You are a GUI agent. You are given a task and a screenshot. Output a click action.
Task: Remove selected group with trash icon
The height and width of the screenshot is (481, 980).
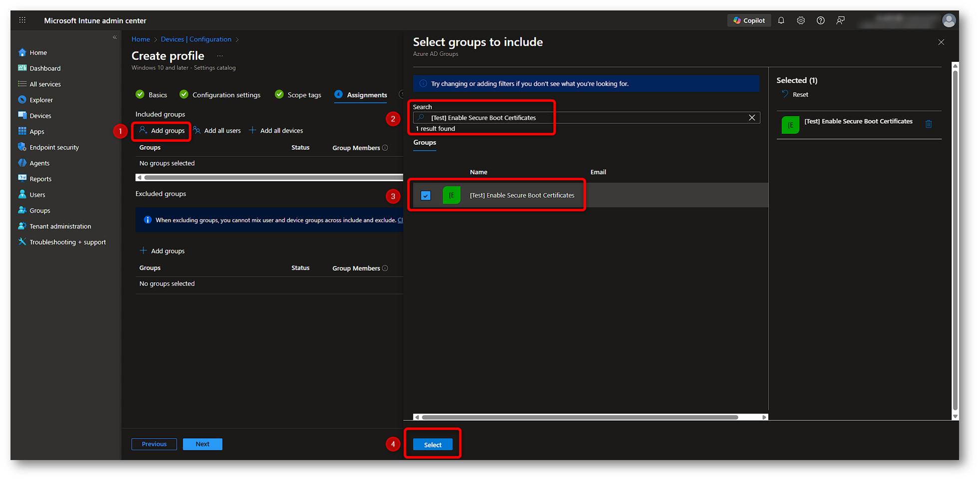click(929, 124)
